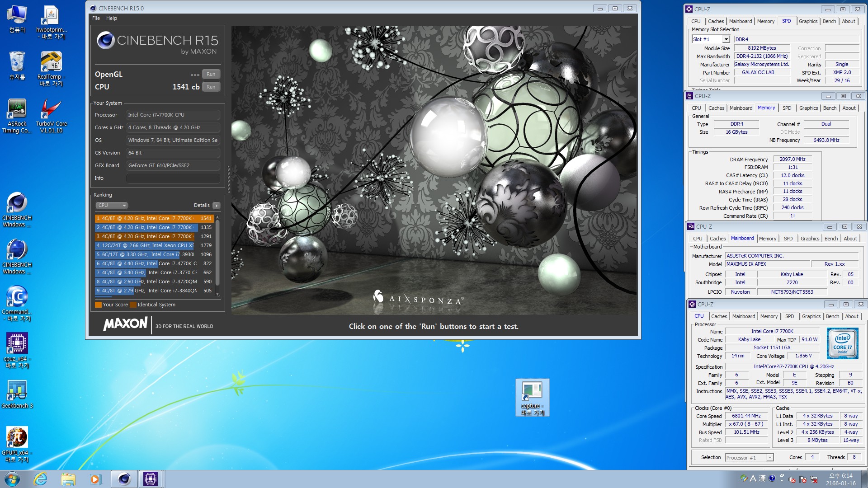The height and width of the screenshot is (488, 868).
Task: Click the NB Frequency 6493.8 MHz value
Action: point(826,140)
